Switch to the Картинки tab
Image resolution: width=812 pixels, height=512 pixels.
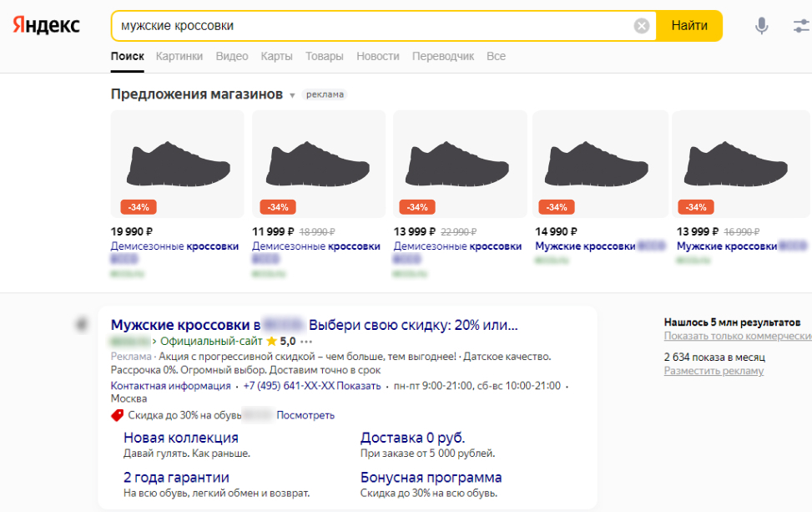[179, 57]
